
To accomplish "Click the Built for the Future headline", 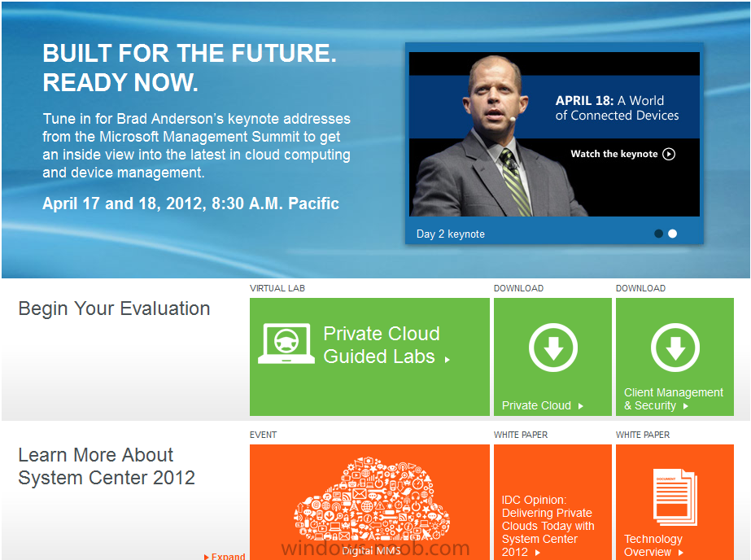I will (x=190, y=68).
